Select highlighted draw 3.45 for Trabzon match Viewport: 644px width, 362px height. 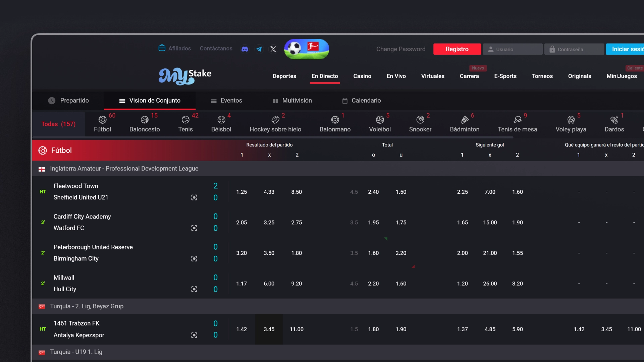coord(269,329)
